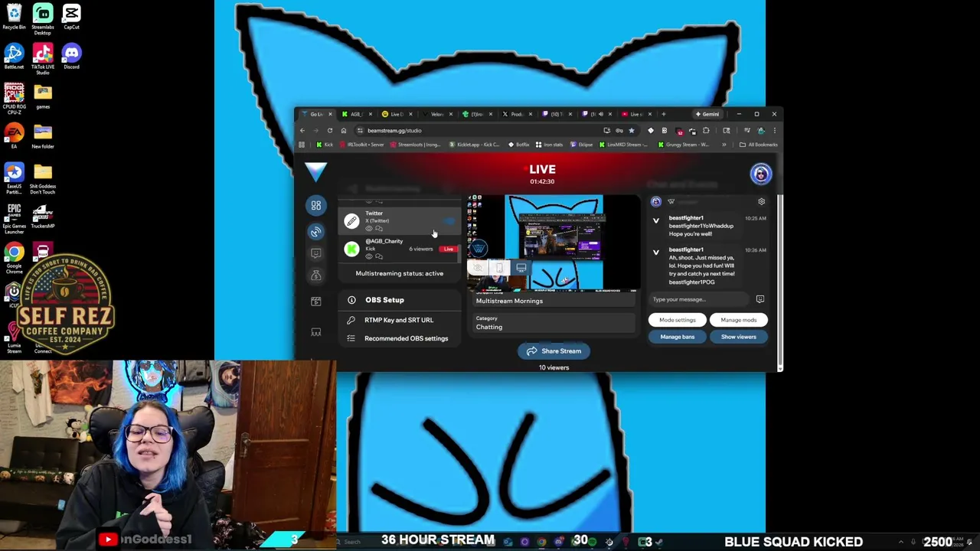Open the profile avatar at top right
The width and height of the screenshot is (980, 551).
point(760,174)
